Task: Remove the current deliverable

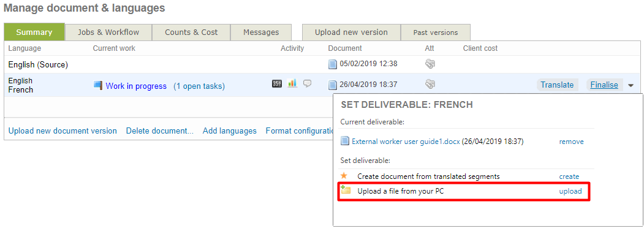Action: pos(571,142)
